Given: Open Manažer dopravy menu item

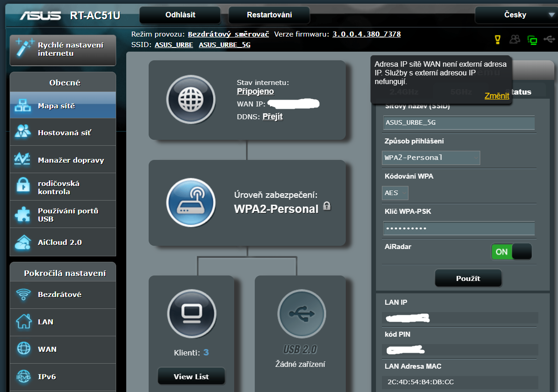Looking at the screenshot, I should point(63,160).
